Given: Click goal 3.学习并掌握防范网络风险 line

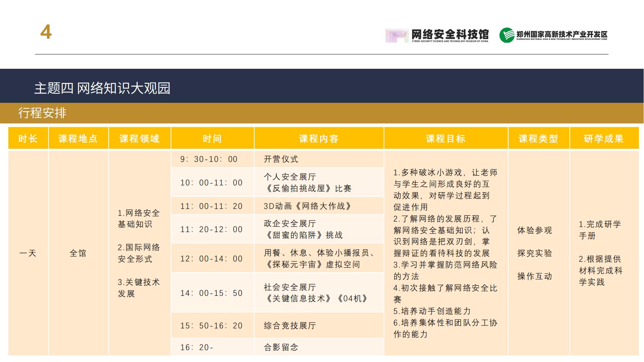Looking at the screenshot, I should [446, 265].
